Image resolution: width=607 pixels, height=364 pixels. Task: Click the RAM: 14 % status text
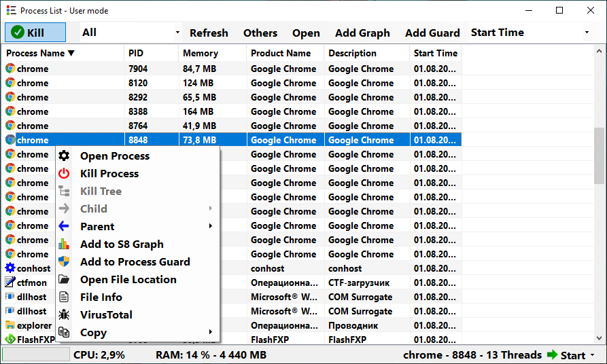[x=211, y=354]
